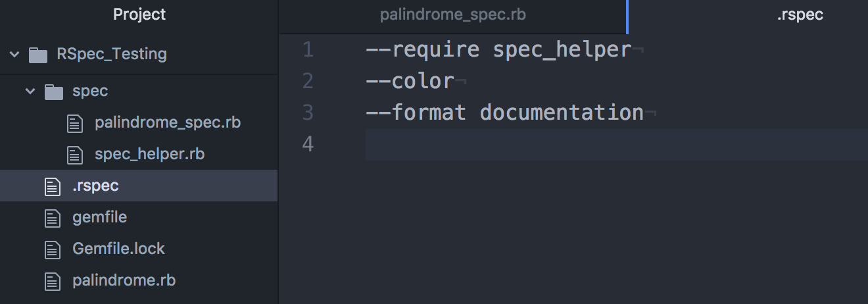Click the palindrome.rb file icon

pos(53,281)
